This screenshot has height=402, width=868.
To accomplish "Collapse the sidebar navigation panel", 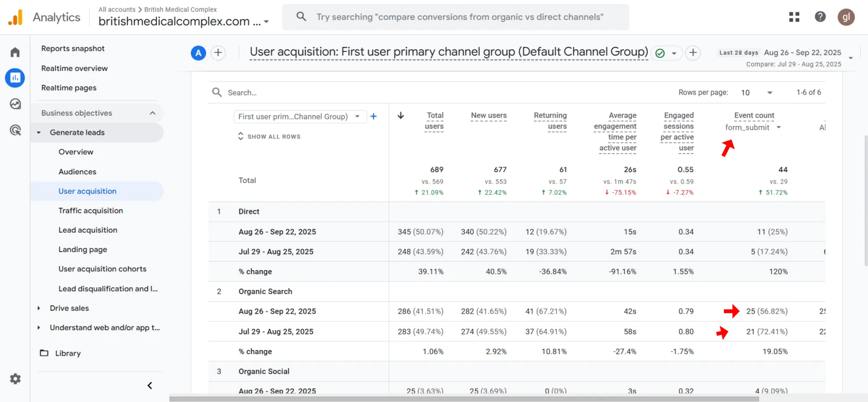I will [x=150, y=386].
